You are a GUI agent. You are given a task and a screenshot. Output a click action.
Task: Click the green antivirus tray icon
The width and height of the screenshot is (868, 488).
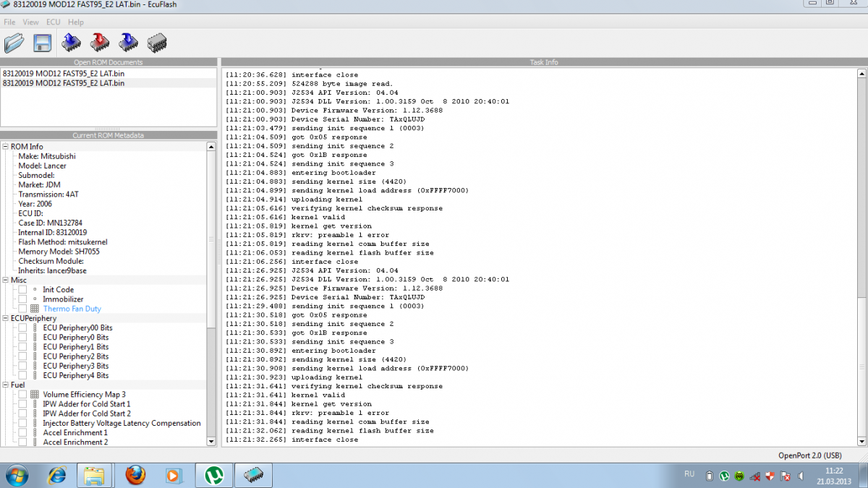[739, 476]
